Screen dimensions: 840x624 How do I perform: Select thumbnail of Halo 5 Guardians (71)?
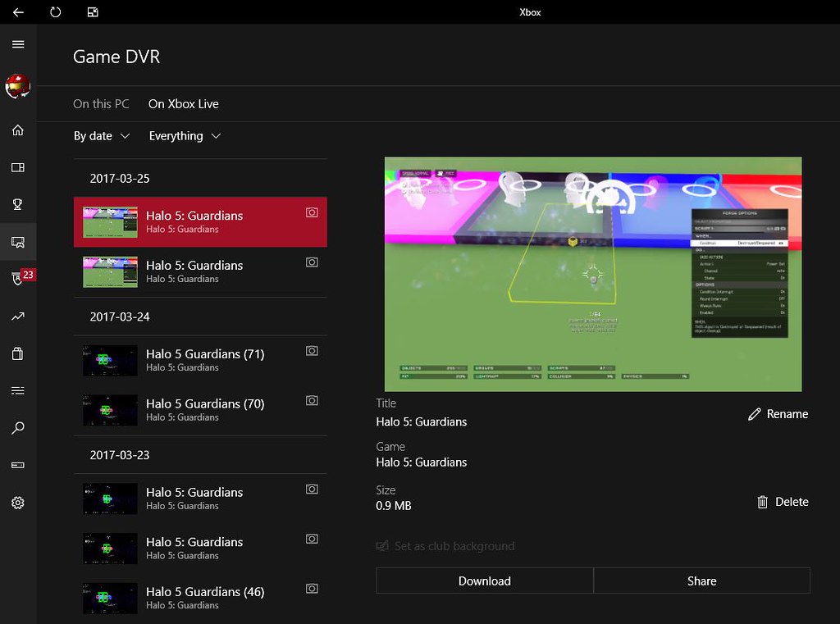(111, 361)
